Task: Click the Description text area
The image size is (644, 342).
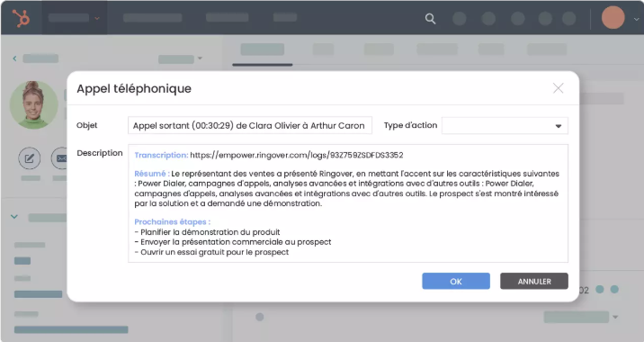Action: (x=348, y=203)
